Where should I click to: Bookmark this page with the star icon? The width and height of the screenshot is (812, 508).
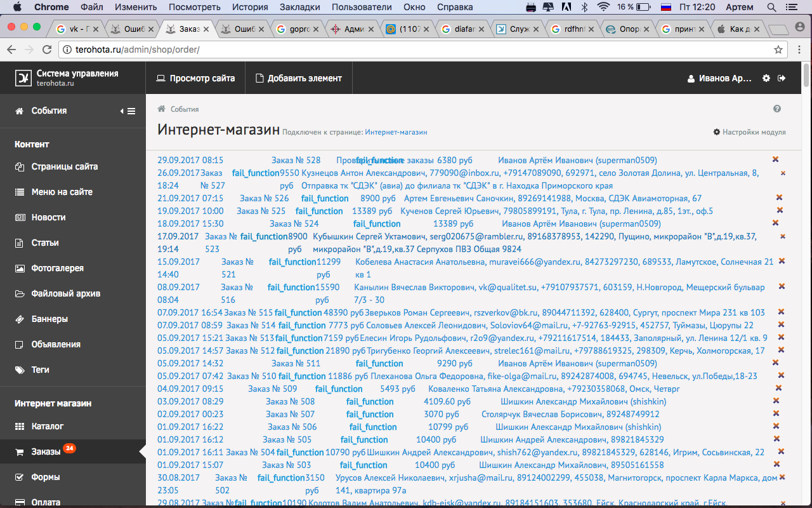(x=778, y=49)
